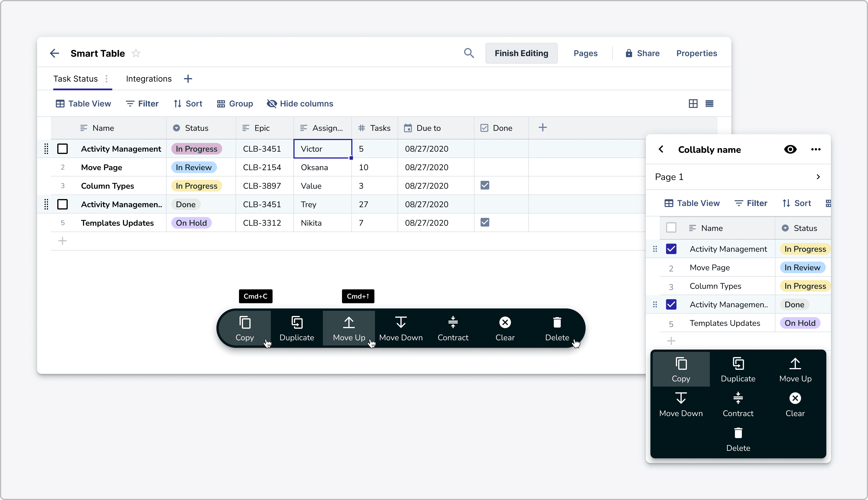The image size is (868, 500).
Task: Click Move Up in Collably panel menu
Action: (795, 370)
